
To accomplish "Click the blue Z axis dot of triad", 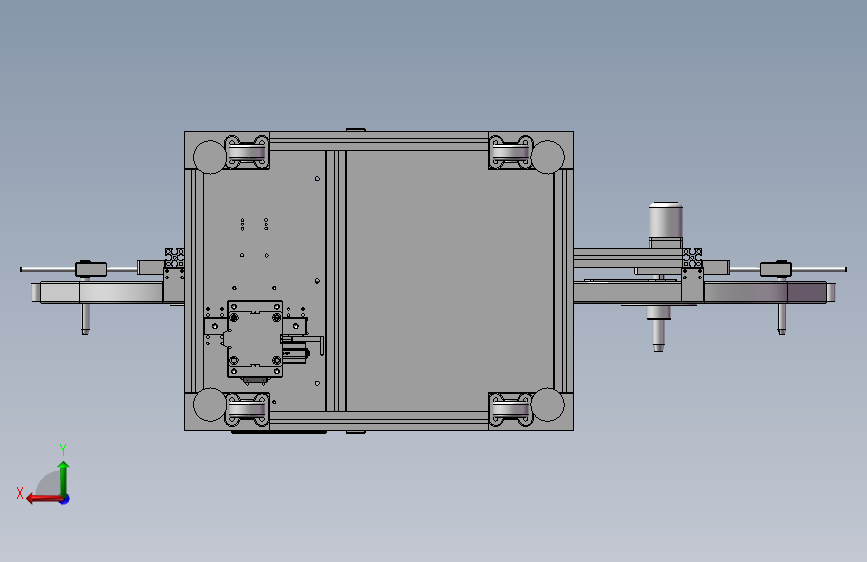I will [65, 500].
